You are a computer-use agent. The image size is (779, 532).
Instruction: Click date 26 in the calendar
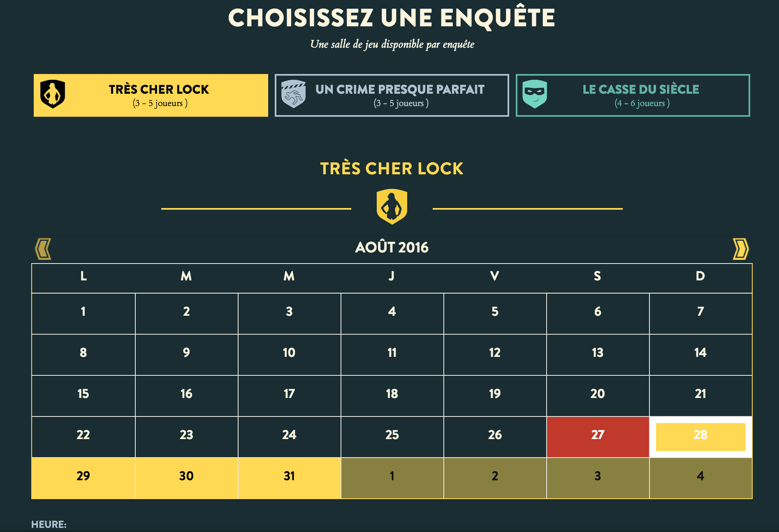[495, 437]
